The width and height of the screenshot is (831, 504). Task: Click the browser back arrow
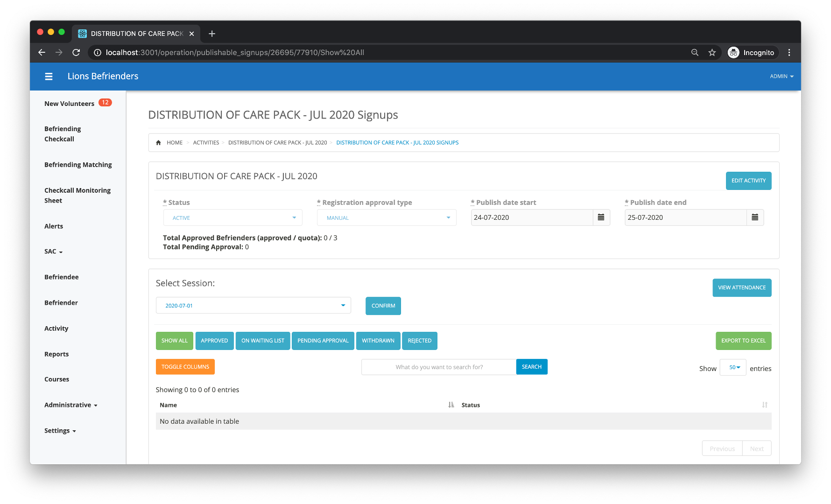(42, 53)
